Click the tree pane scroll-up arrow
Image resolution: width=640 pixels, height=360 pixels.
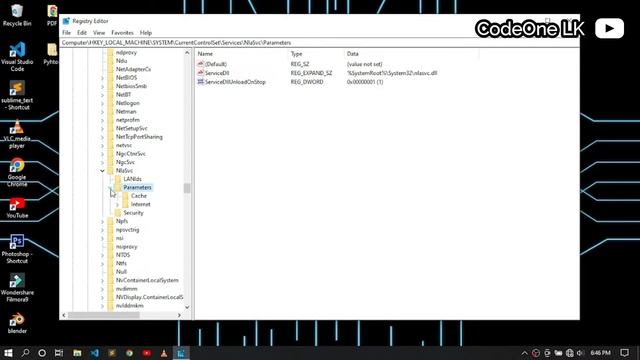[x=187, y=53]
